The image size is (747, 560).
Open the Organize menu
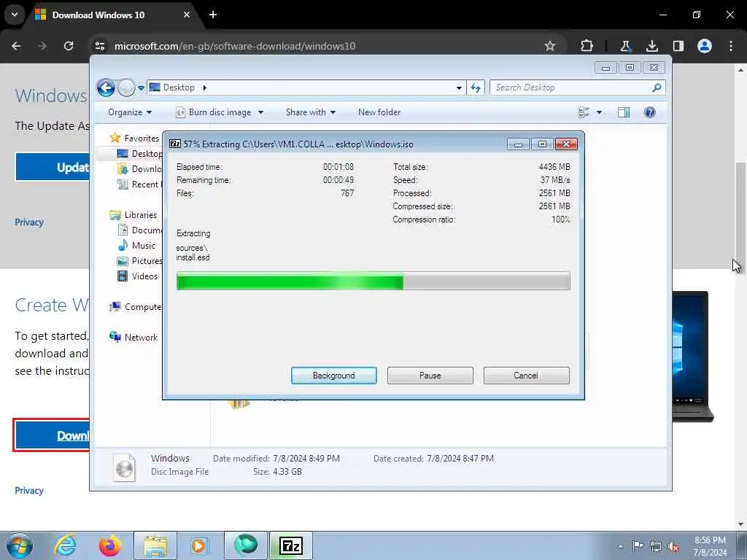point(130,112)
